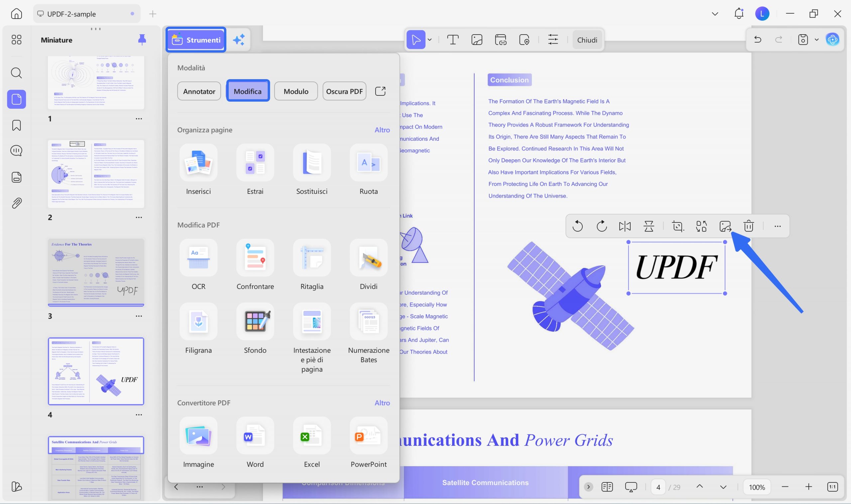
Task: Go to the next page arrow
Action: [x=723, y=487]
